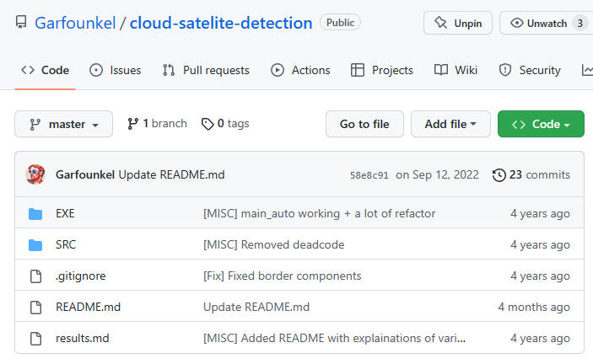Click the .gitignore file icon

pos(35,276)
